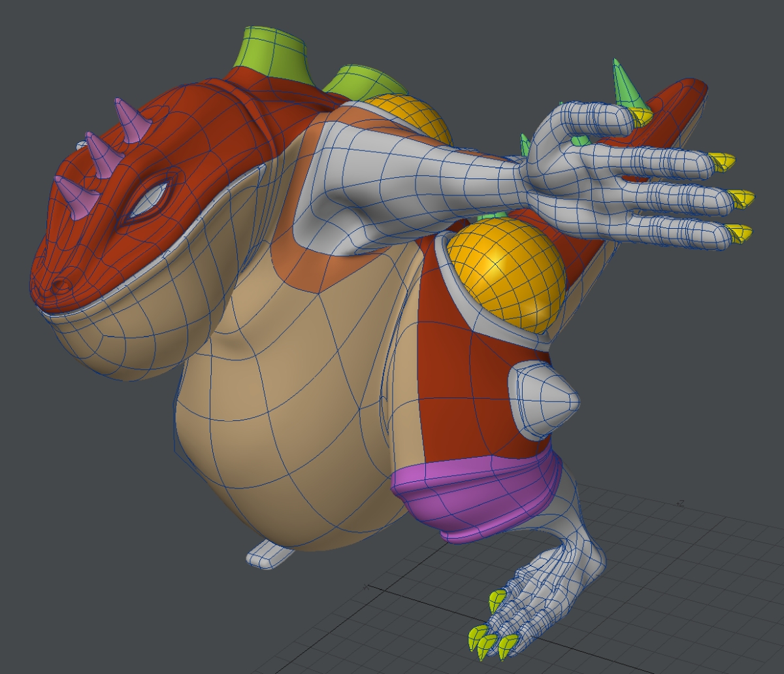The width and height of the screenshot is (784, 674).
Task: Select the small gray foot under the belly
Action: click(x=268, y=554)
